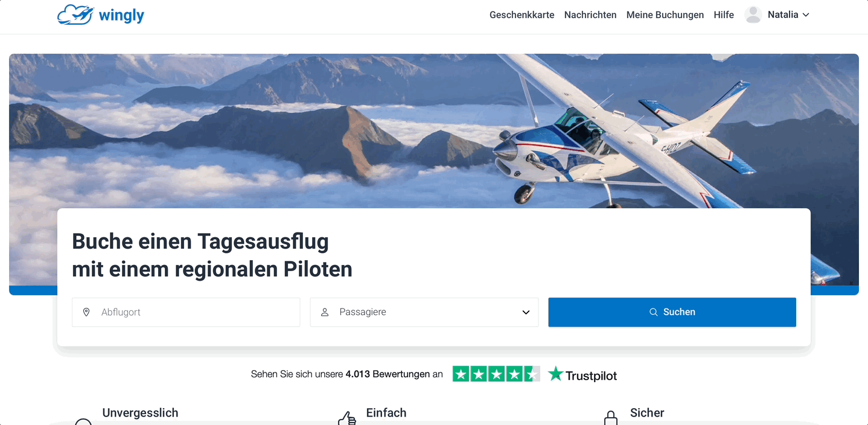Go to Meine Buchungen
Screen dimensions: 868x425
(x=665, y=15)
